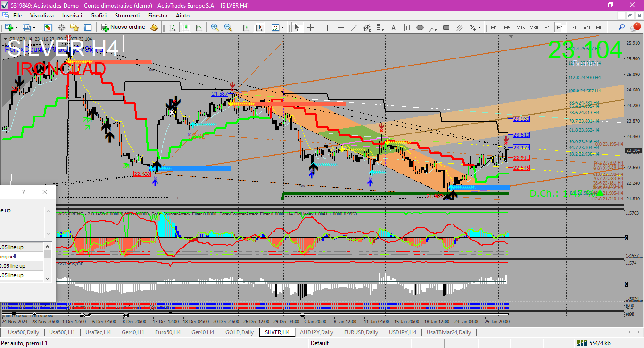Open the chat notifications icon
This screenshot has width=644, height=348.
tap(635, 27)
